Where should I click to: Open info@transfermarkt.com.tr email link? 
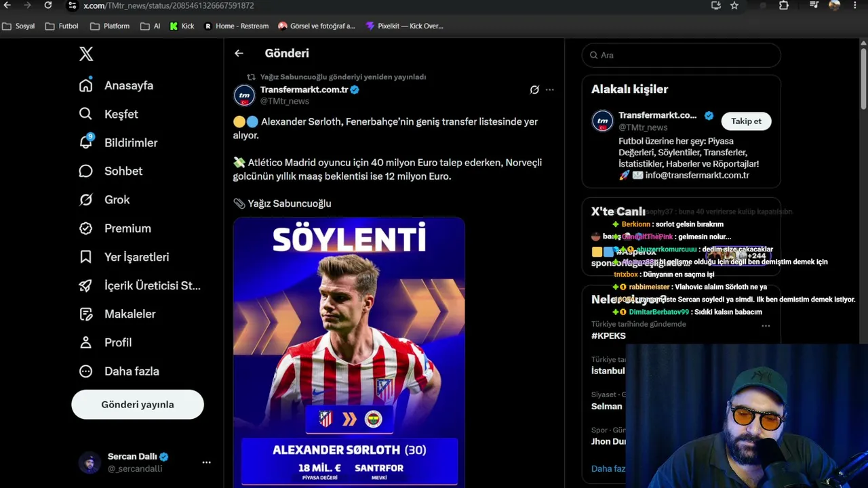coord(697,175)
